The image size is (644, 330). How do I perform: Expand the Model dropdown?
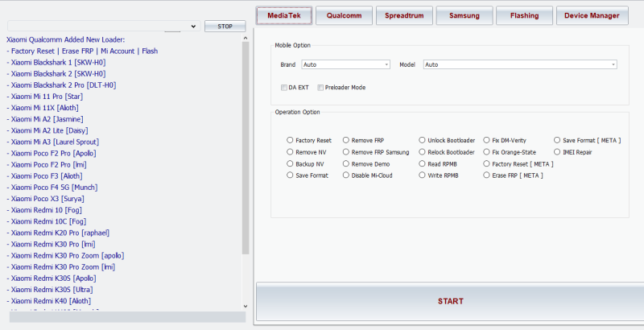(x=519, y=64)
